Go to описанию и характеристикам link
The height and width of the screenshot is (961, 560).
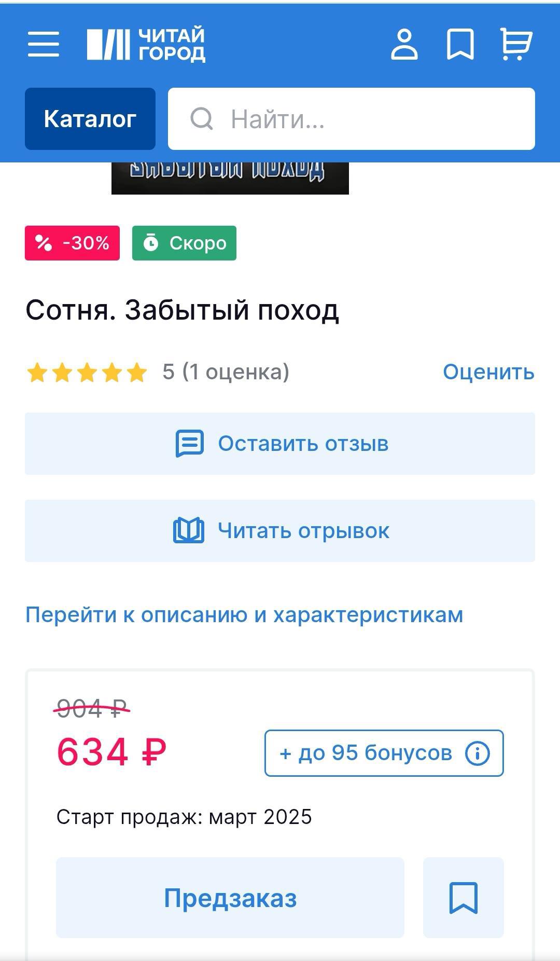[244, 615]
